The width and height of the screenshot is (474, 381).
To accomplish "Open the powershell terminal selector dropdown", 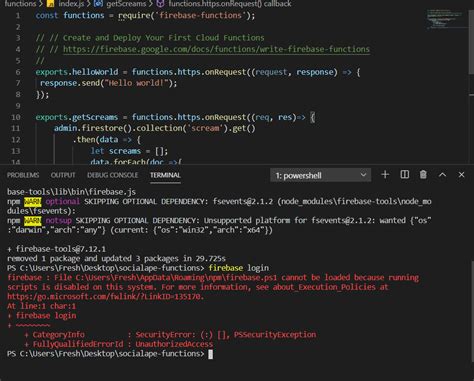I will pos(320,175).
